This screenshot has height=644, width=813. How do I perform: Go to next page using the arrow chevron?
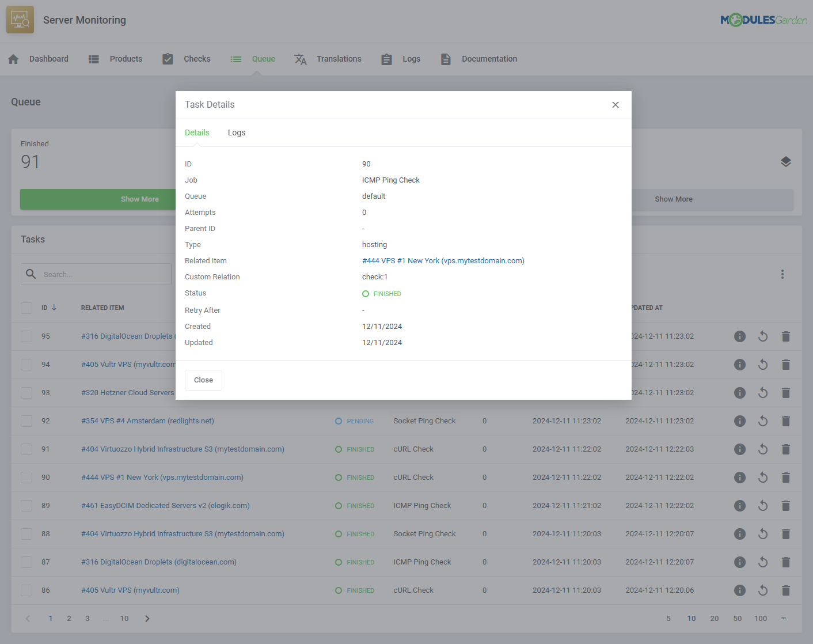(x=147, y=618)
